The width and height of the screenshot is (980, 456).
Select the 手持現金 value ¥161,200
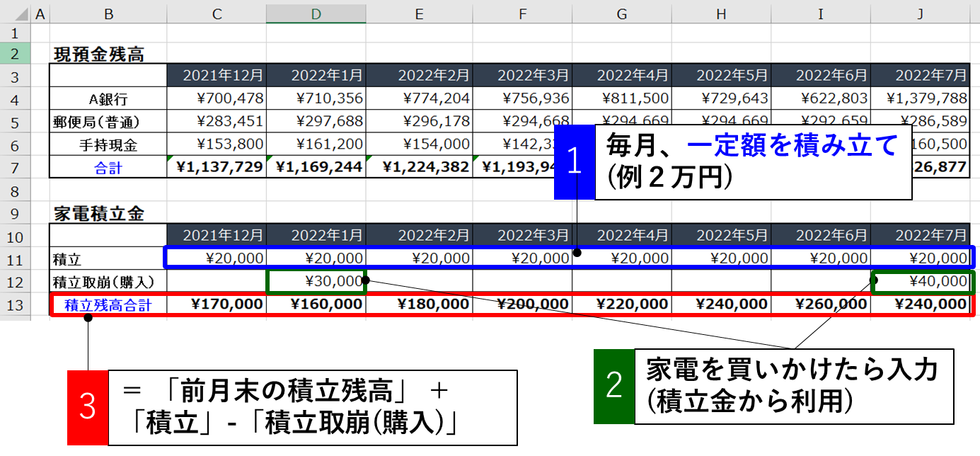pos(316,144)
